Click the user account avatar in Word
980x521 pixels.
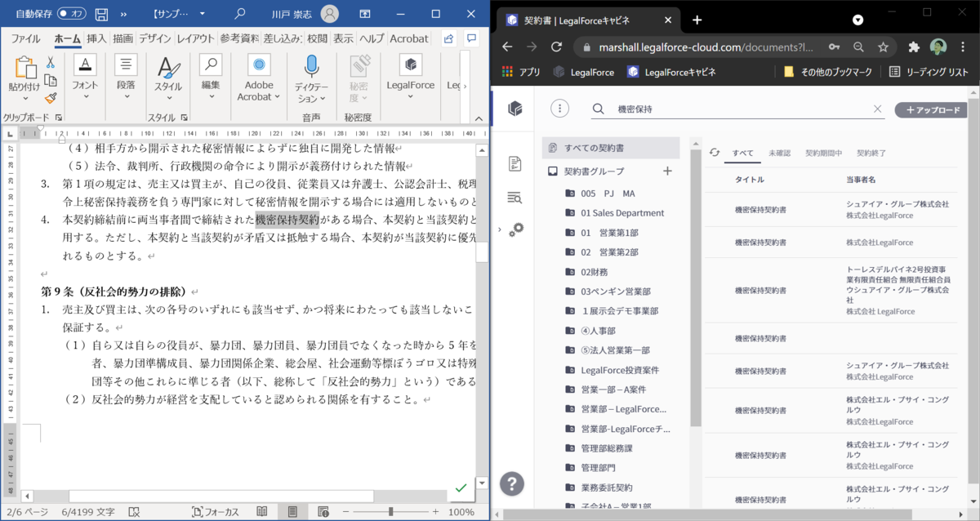click(330, 14)
